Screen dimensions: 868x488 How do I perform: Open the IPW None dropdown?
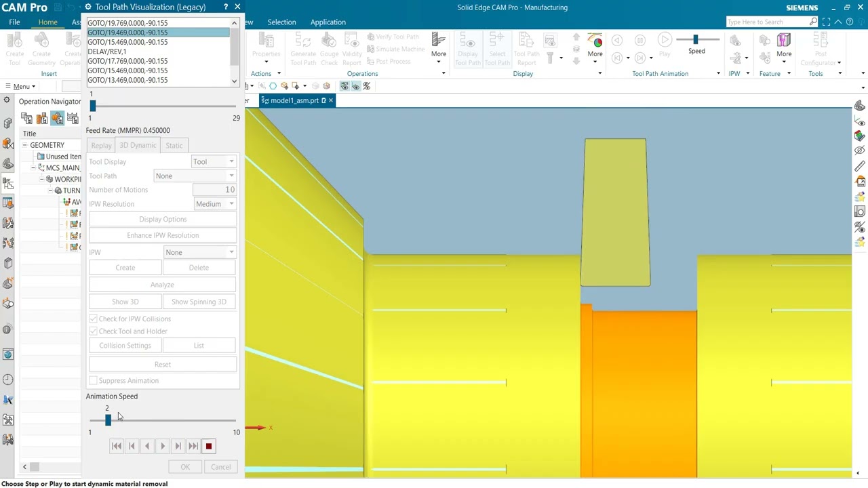(199, 252)
